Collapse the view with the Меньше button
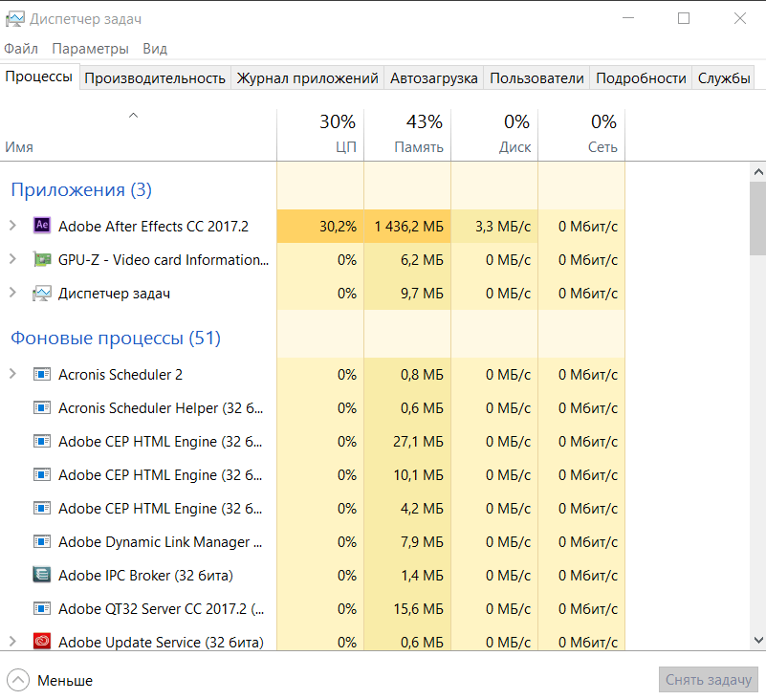This screenshot has width=766, height=700. (51, 680)
